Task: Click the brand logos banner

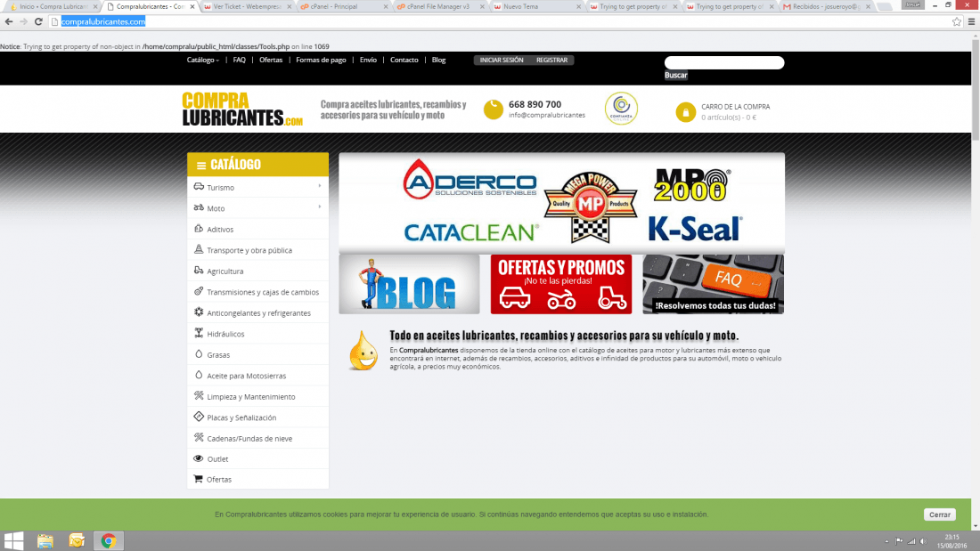Action: tap(562, 202)
